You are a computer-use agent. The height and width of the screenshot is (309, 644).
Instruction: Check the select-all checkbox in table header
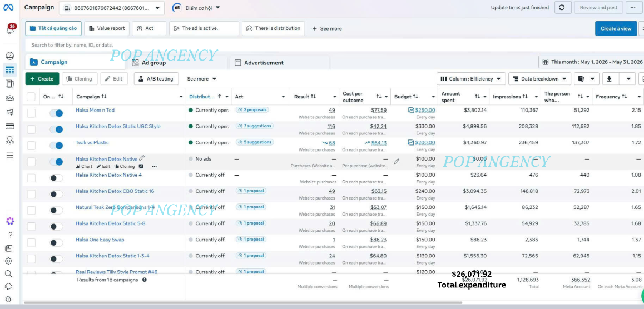click(x=31, y=97)
